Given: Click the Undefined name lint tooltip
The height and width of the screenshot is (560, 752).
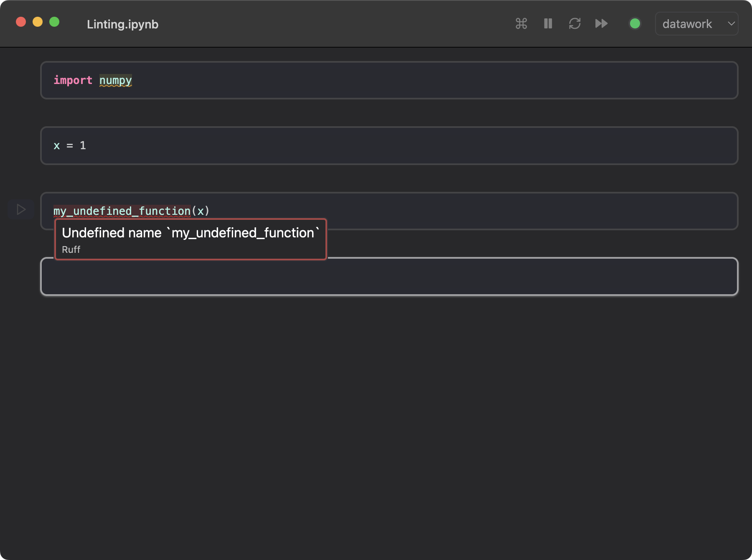Looking at the screenshot, I should [x=191, y=239].
